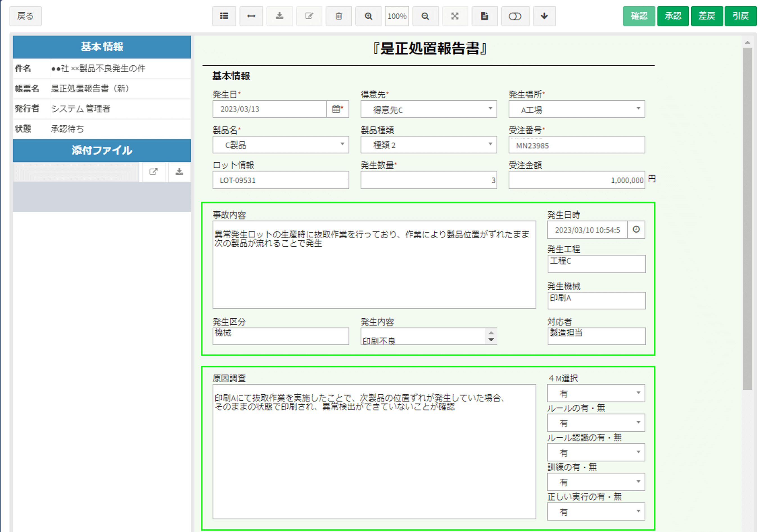
Task: Click the 帳票名 value 是正処置報告書（新）
Action: point(90,89)
